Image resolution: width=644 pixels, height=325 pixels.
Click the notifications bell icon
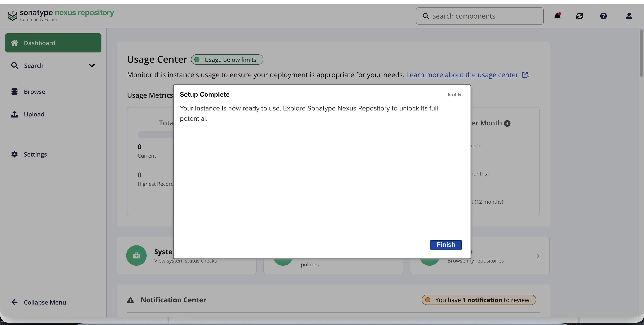(557, 16)
